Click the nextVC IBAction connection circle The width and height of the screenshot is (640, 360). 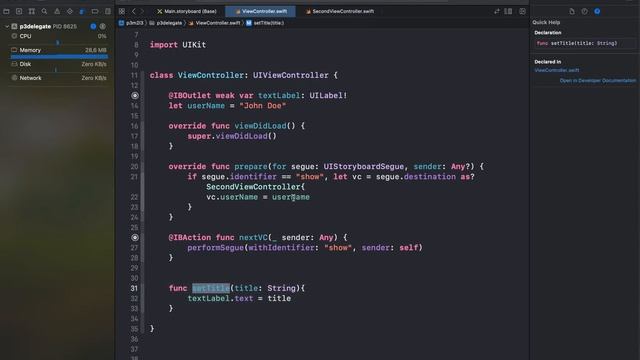pyautogui.click(x=135, y=238)
